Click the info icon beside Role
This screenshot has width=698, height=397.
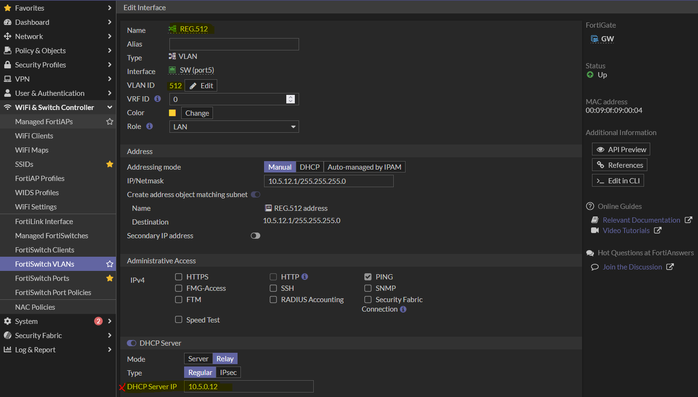[150, 126]
